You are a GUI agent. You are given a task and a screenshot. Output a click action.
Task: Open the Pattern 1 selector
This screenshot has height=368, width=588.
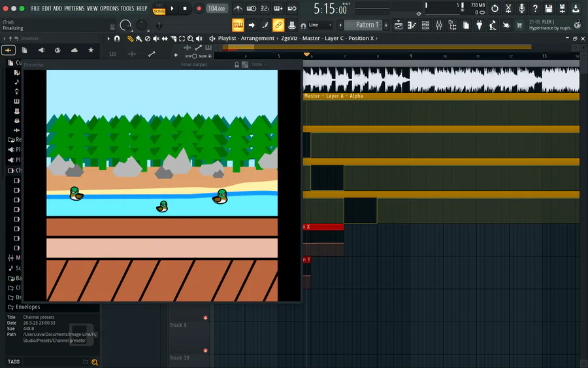(x=363, y=25)
